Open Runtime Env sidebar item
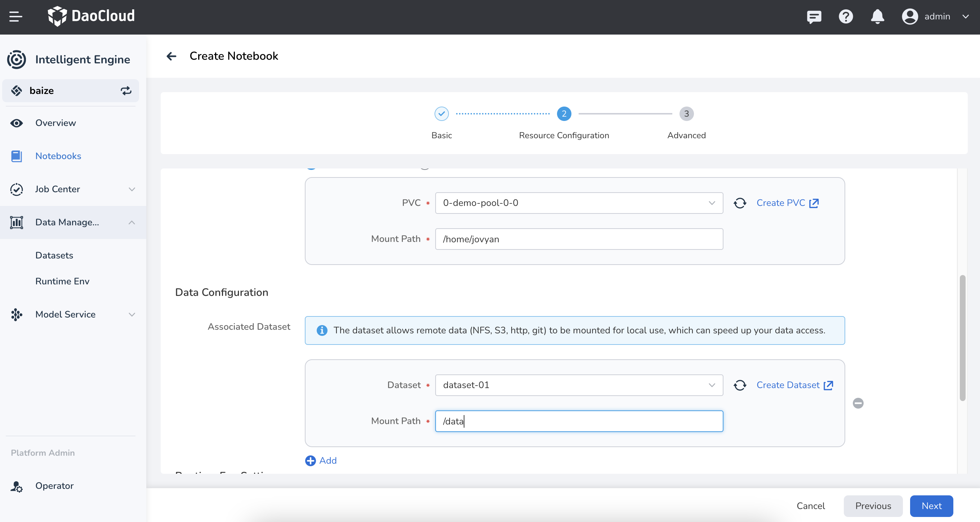Screen dimensions: 980x522 tap(62, 281)
